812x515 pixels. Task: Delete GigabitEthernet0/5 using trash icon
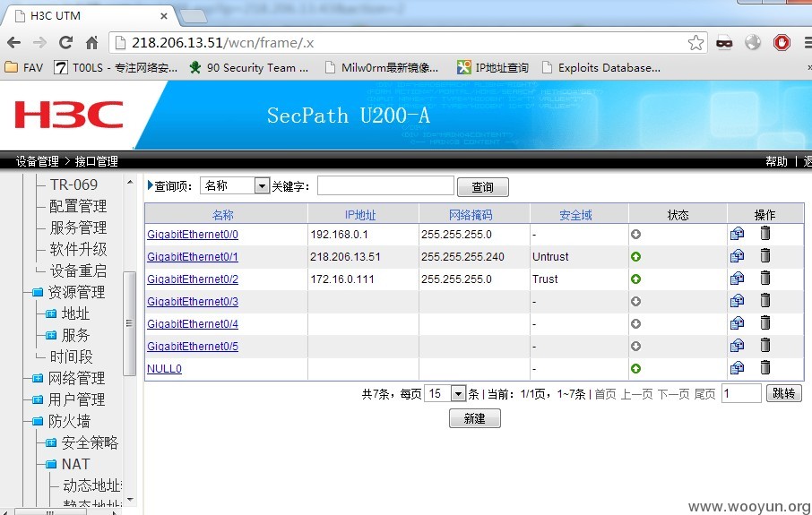click(x=764, y=345)
